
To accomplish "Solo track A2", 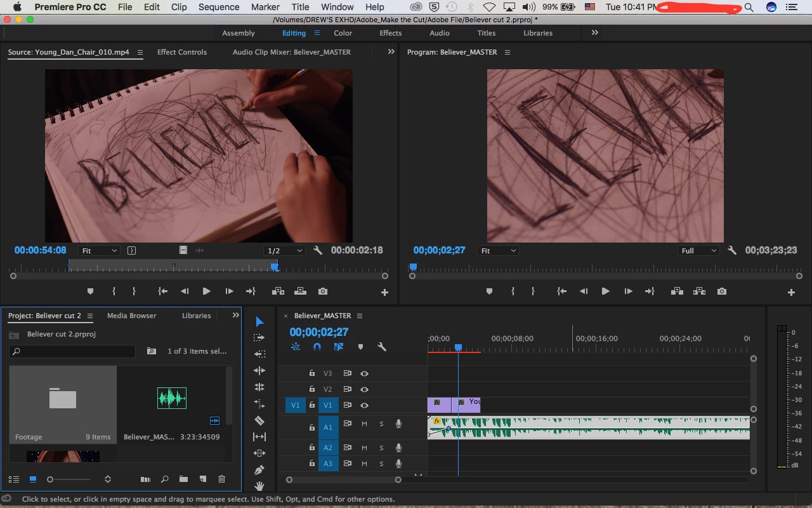I will coord(381,448).
